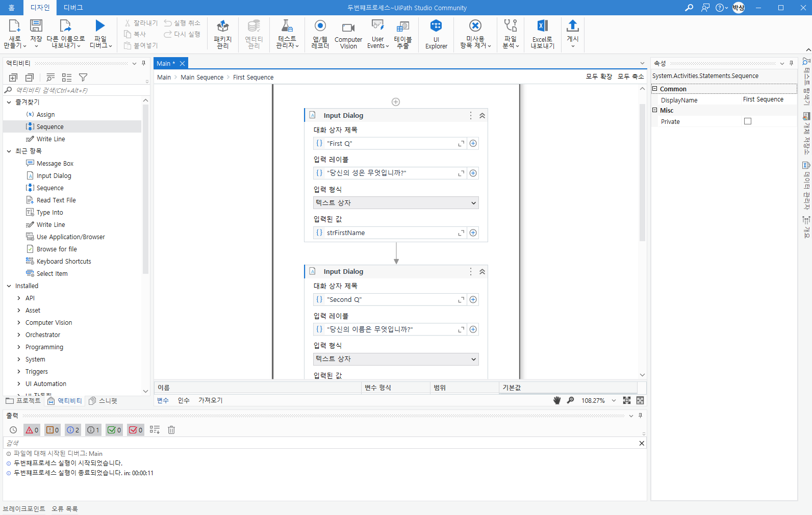This screenshot has width=812, height=515.
Task: Close the Main document tab
Action: pos(182,64)
